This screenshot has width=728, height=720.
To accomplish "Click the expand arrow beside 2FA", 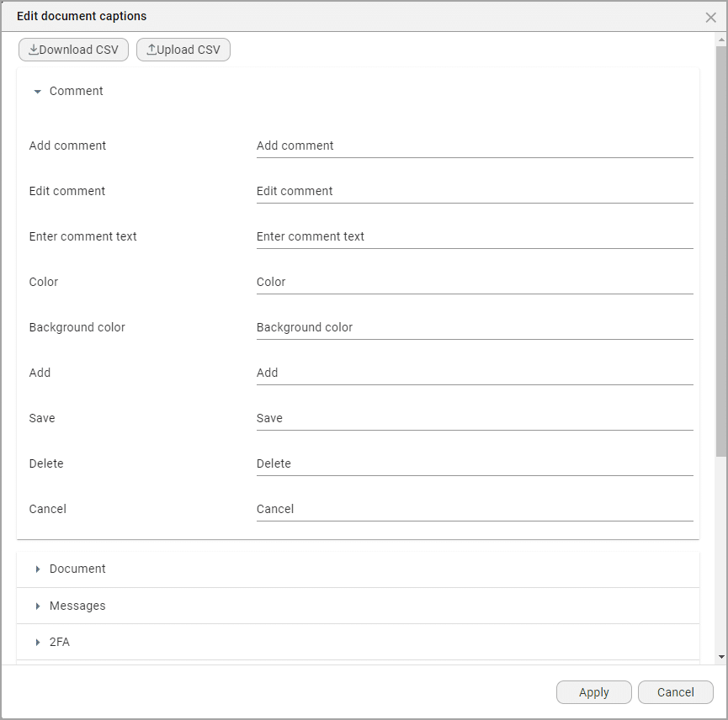I will click(37, 642).
